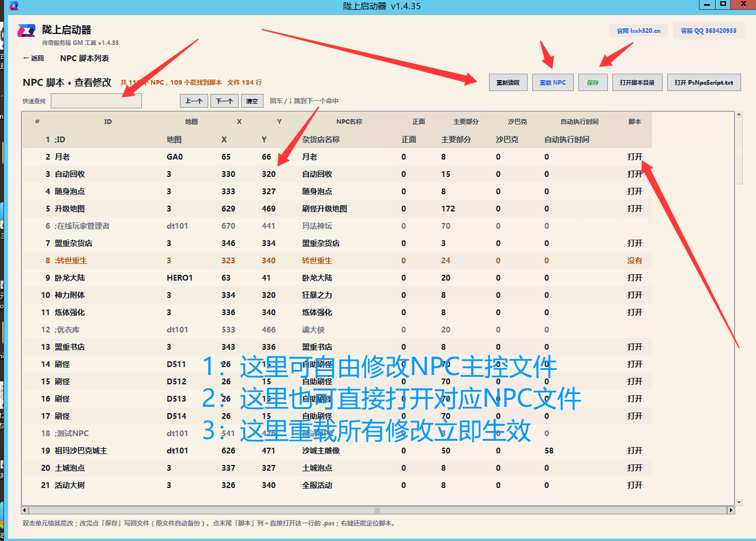756x541 pixels.
Task: Select the auto-time value 58 in row 19
Action: (549, 451)
